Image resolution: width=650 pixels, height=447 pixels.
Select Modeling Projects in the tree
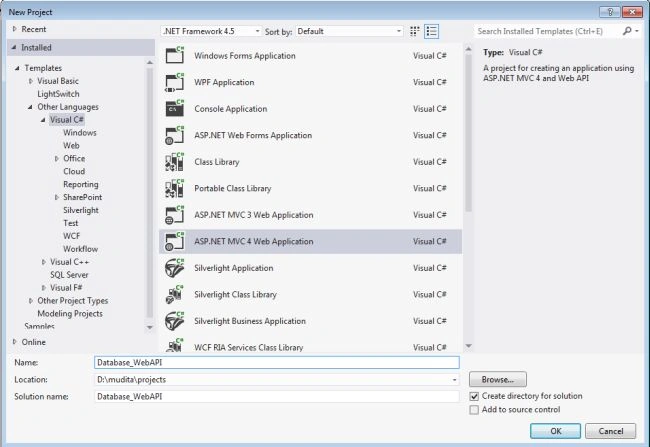point(70,313)
